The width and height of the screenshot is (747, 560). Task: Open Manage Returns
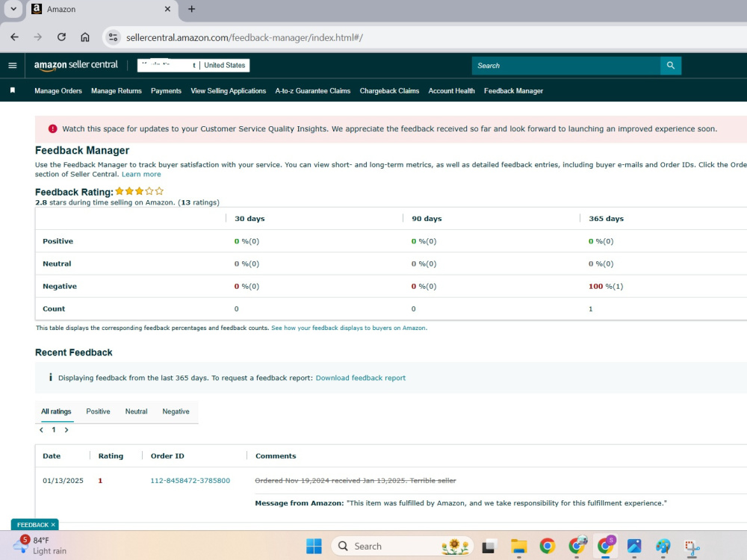117,91
